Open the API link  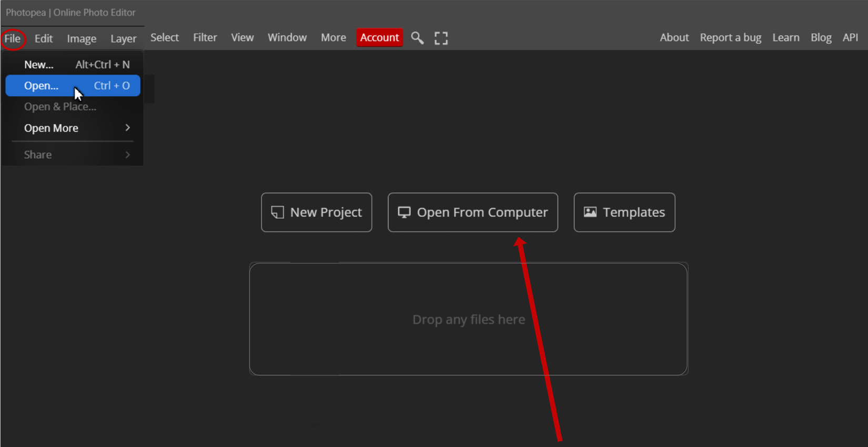tap(850, 37)
